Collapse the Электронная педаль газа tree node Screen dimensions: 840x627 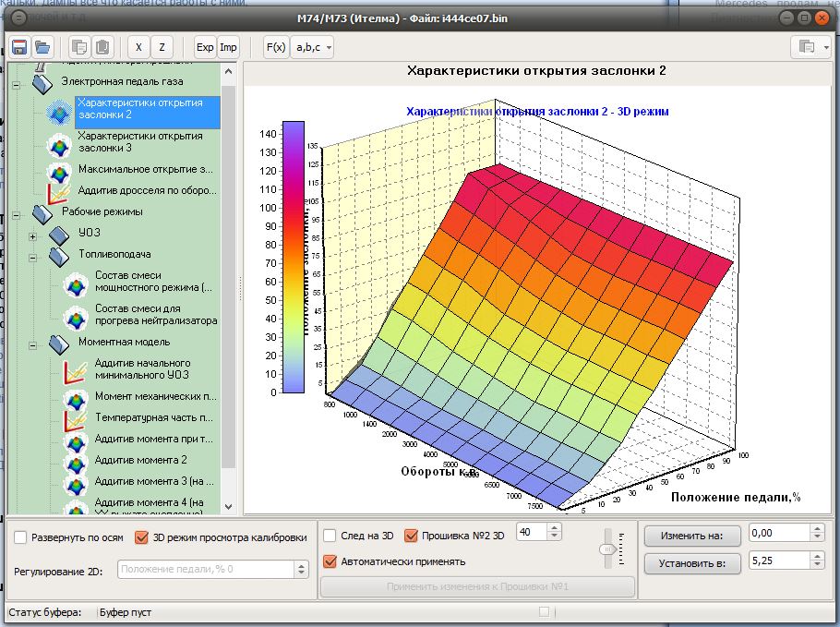[16, 83]
